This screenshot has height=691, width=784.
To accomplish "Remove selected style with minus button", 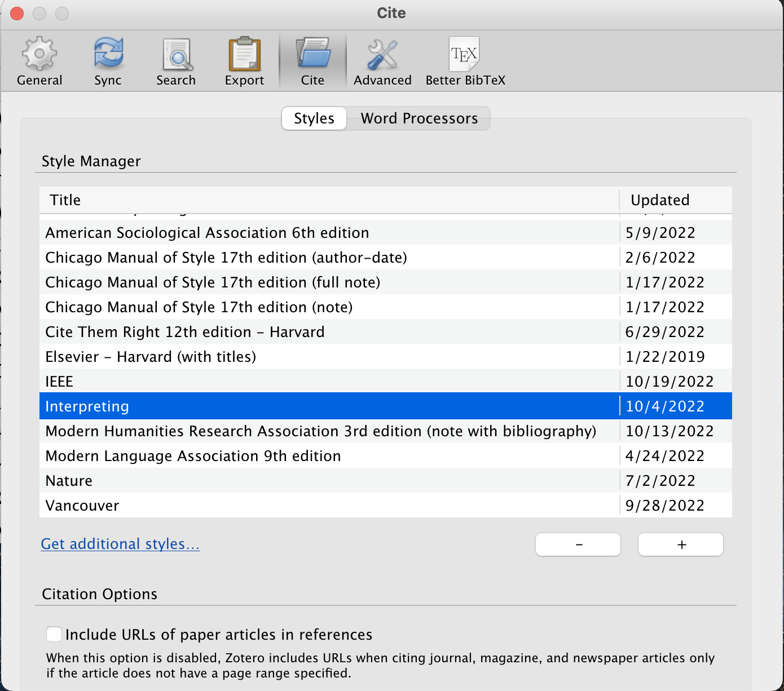I will tap(578, 544).
